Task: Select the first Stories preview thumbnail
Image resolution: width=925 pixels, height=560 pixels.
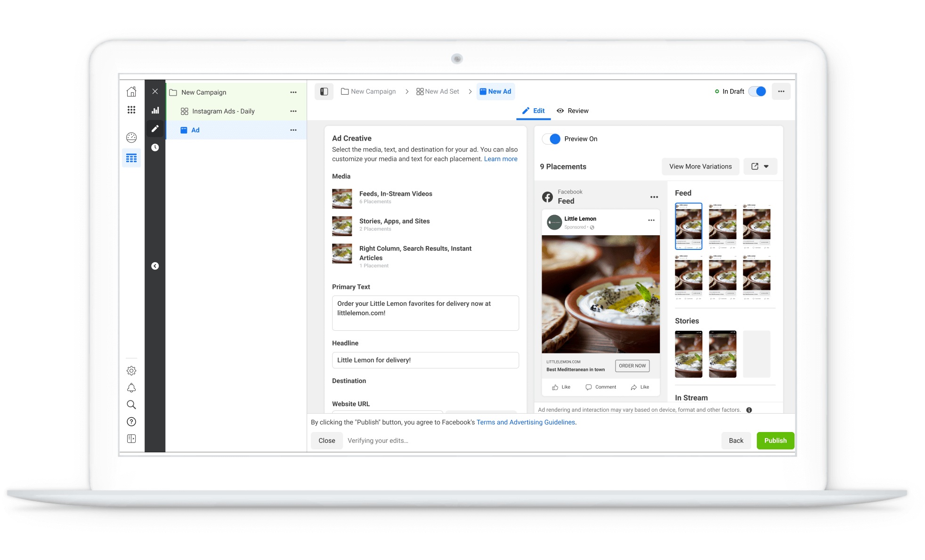Action: (x=689, y=354)
